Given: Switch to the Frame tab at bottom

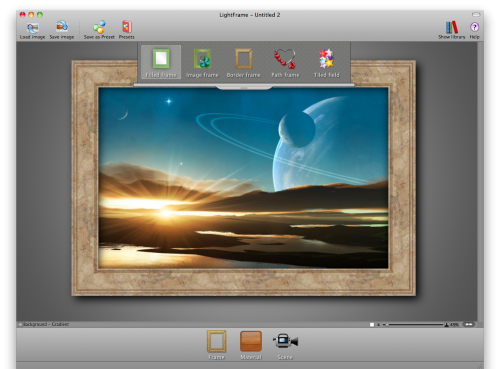Looking at the screenshot, I should (217, 345).
